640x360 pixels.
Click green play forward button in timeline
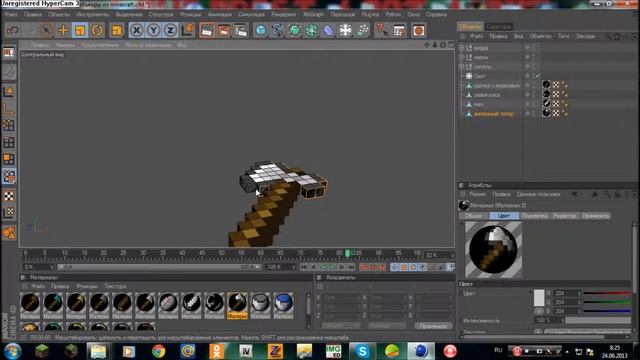(x=332, y=267)
